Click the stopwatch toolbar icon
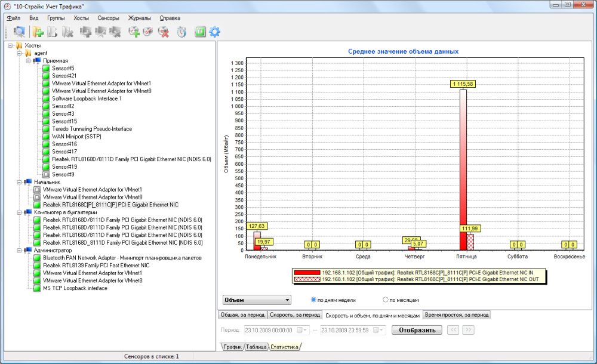 tap(181, 32)
